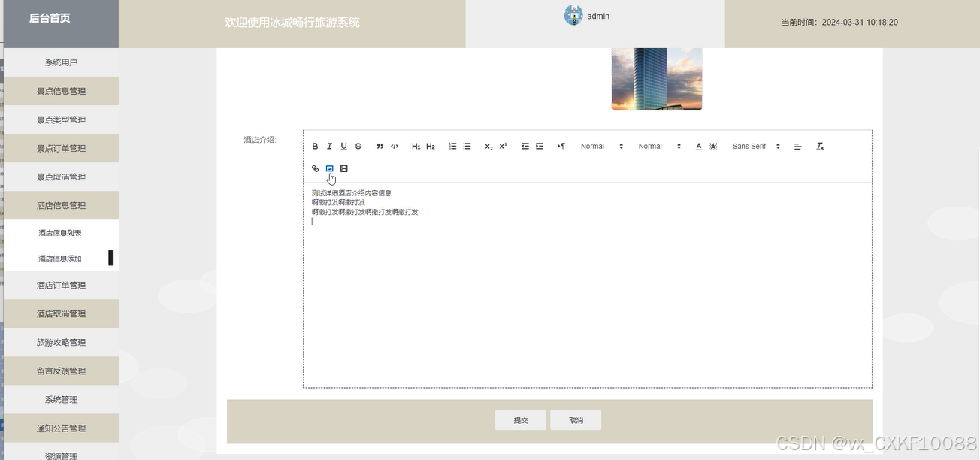This screenshot has width=980, height=460.
Task: Toggle bold formatting in editor
Action: [315, 147]
